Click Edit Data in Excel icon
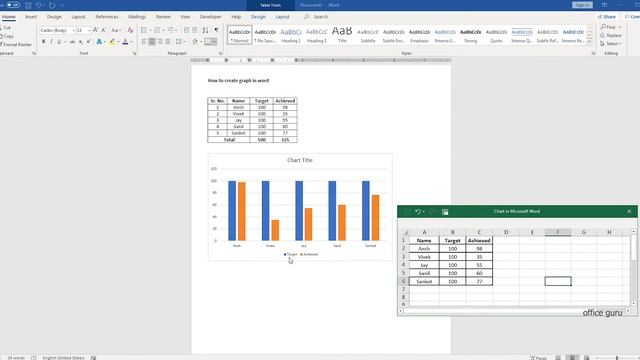The image size is (640, 360). pyautogui.click(x=445, y=211)
